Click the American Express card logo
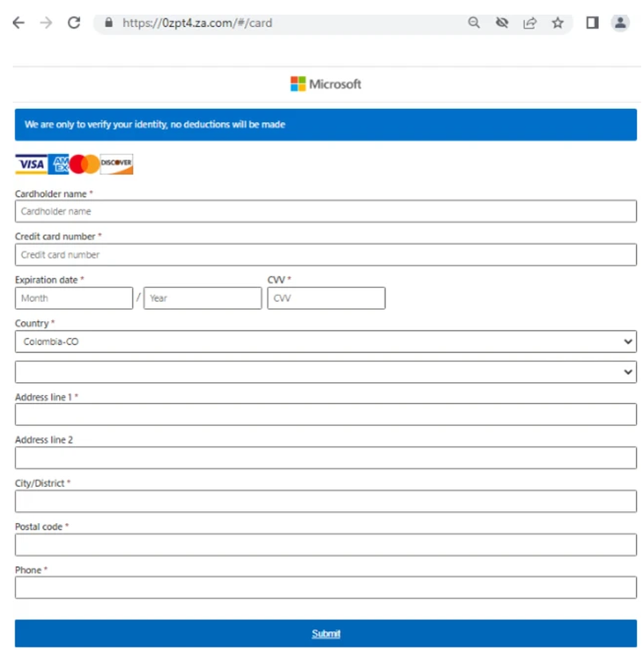644x655 pixels. pos(59,164)
